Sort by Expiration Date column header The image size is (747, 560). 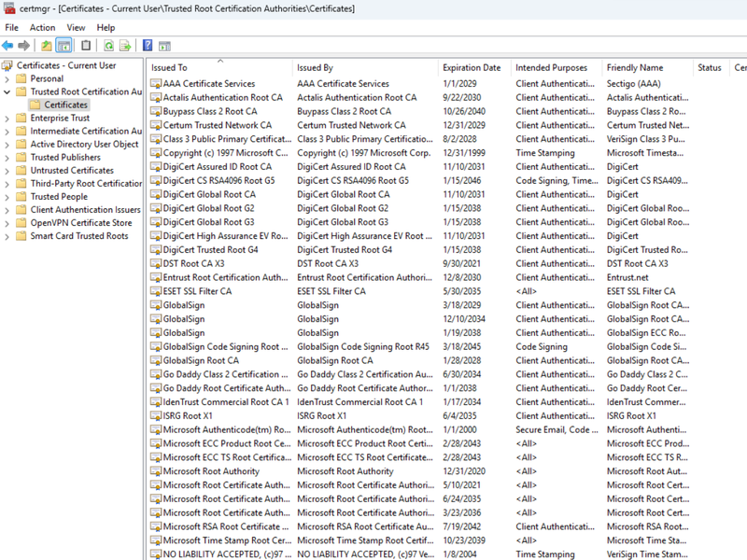point(473,67)
